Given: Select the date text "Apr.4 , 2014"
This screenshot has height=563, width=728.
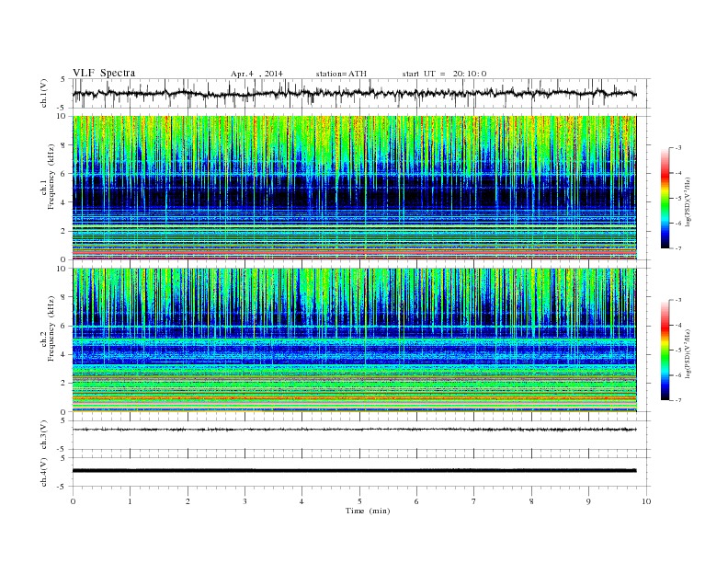Looking at the screenshot, I should coord(256,74).
